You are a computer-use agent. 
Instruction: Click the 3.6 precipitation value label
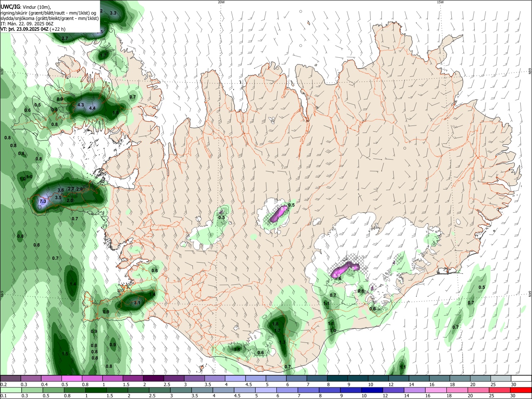(x=61, y=190)
